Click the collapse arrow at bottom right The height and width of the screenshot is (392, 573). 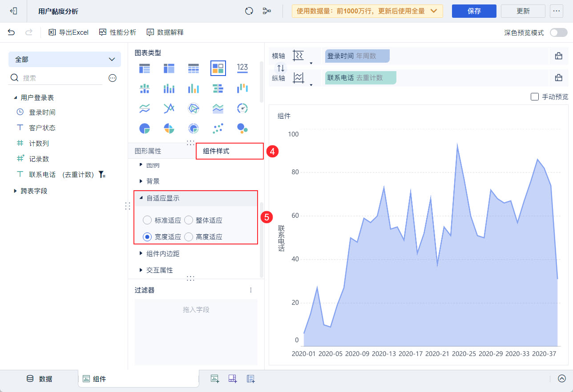[x=562, y=379]
